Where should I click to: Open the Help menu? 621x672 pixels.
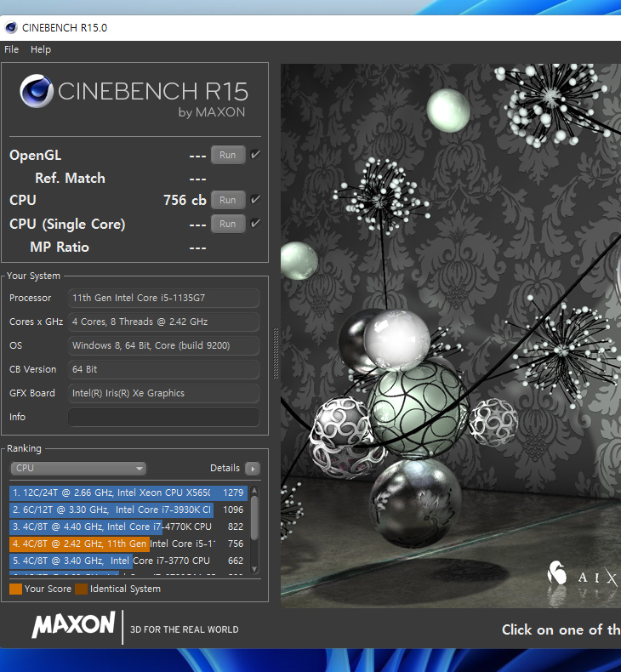pyautogui.click(x=41, y=49)
